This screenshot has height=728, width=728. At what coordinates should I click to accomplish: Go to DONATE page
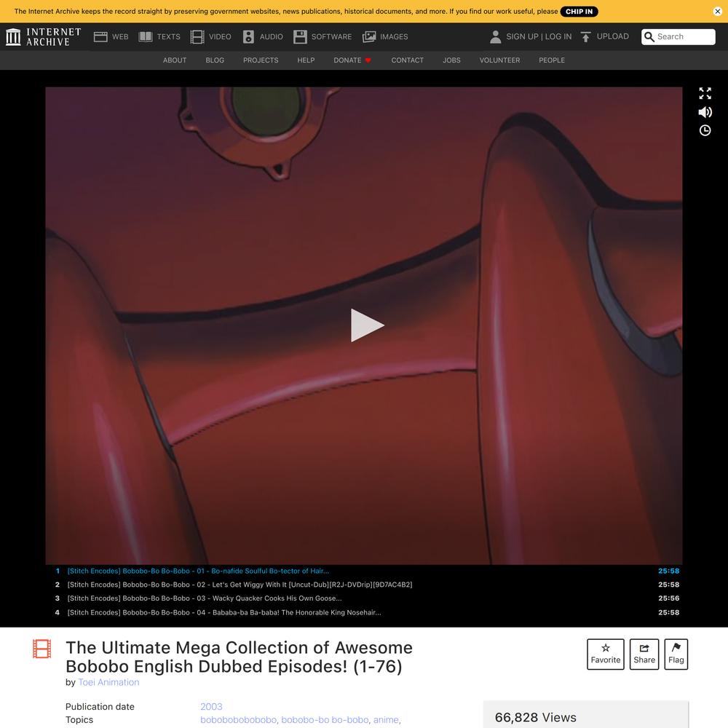pyautogui.click(x=347, y=60)
